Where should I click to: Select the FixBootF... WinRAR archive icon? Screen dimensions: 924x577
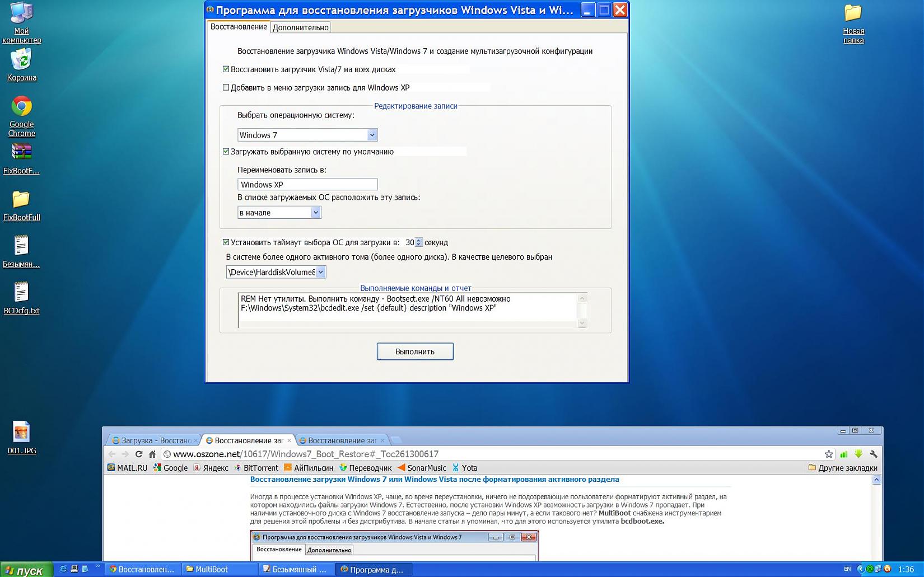pyautogui.click(x=21, y=158)
